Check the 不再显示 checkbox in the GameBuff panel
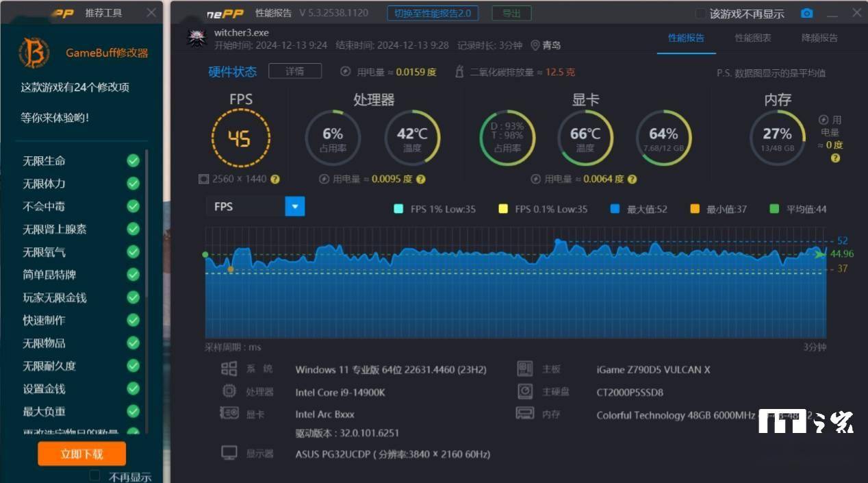This screenshot has height=483, width=868. point(95,475)
